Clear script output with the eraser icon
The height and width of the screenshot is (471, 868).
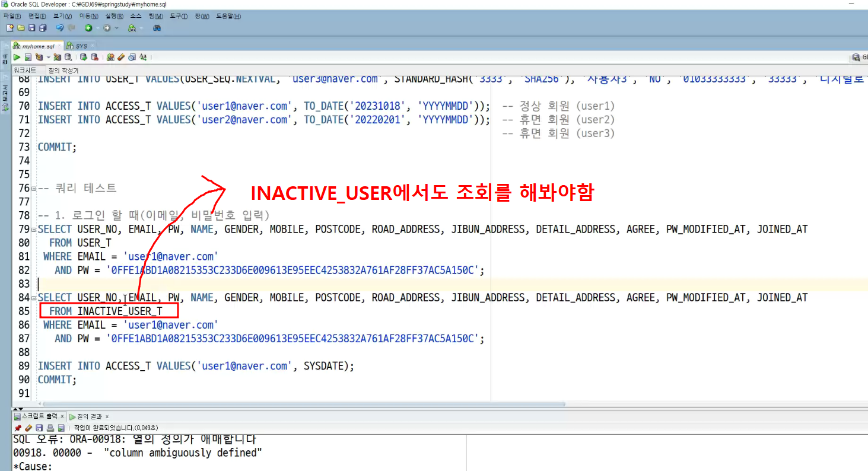(28, 427)
